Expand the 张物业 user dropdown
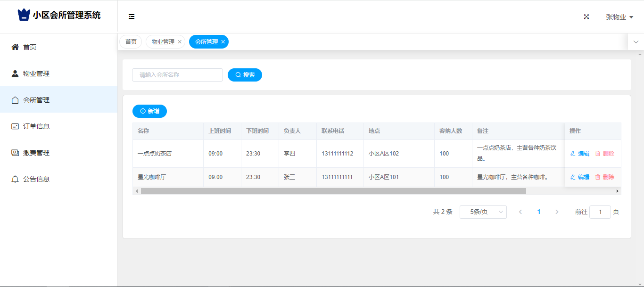The width and height of the screenshot is (644, 287). coord(619,17)
